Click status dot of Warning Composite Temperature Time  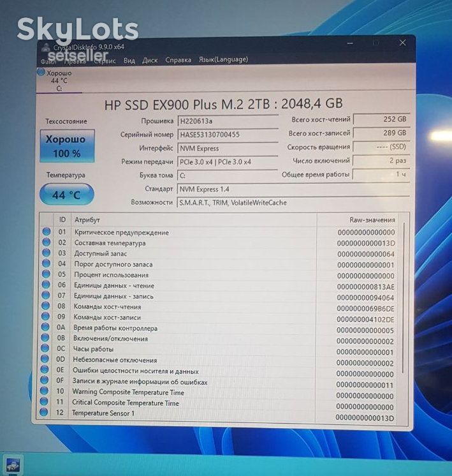(x=44, y=390)
